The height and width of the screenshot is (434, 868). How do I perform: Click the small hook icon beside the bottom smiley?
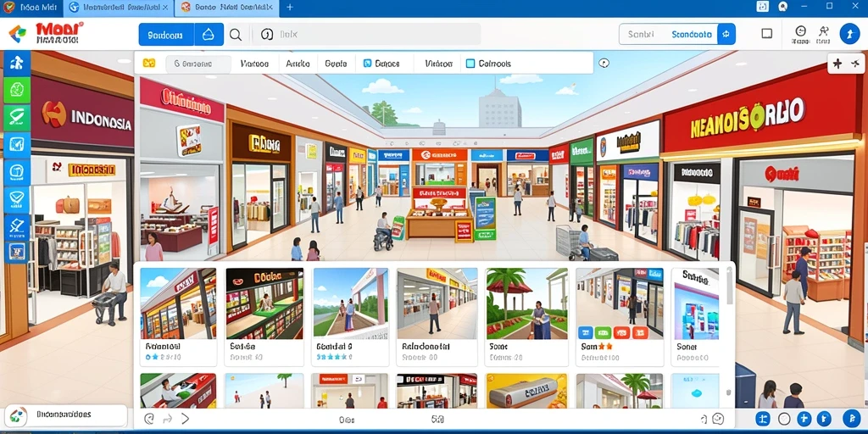click(703, 419)
